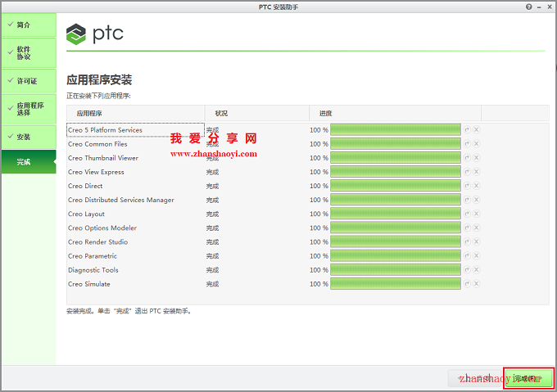Select Creo Options Modeler entry

102,228
